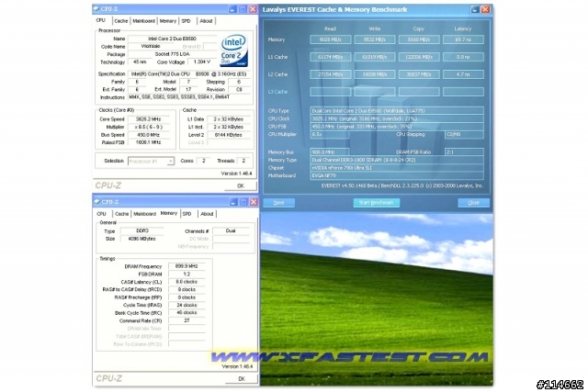Click the CPU Type field in EVEREST

(x=397, y=110)
